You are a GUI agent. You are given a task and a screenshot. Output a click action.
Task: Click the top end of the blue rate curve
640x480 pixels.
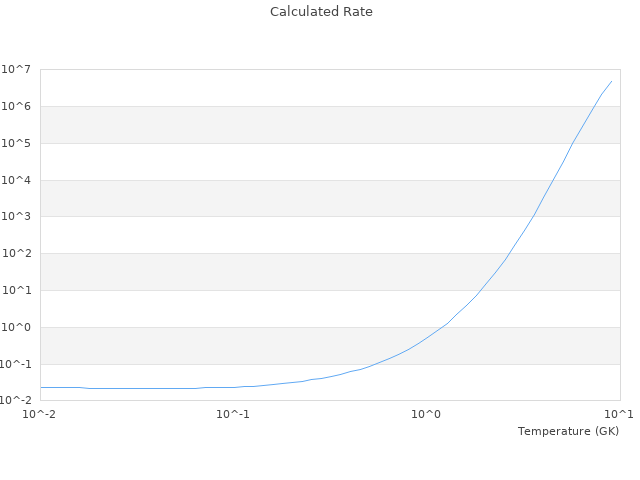611,81
